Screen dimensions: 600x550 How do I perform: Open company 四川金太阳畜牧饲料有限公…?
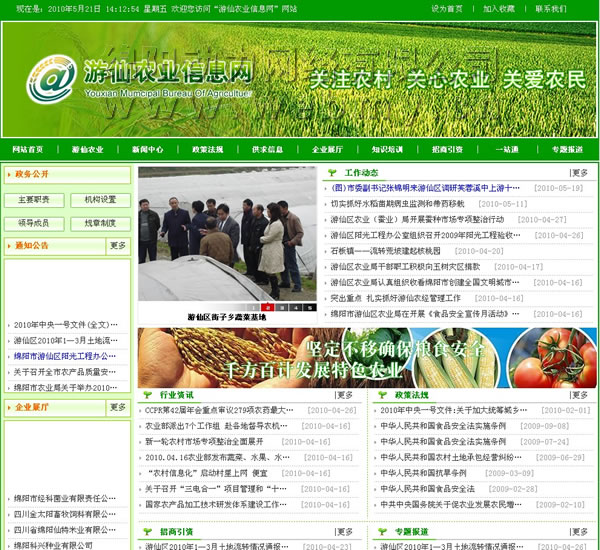(x=65, y=514)
